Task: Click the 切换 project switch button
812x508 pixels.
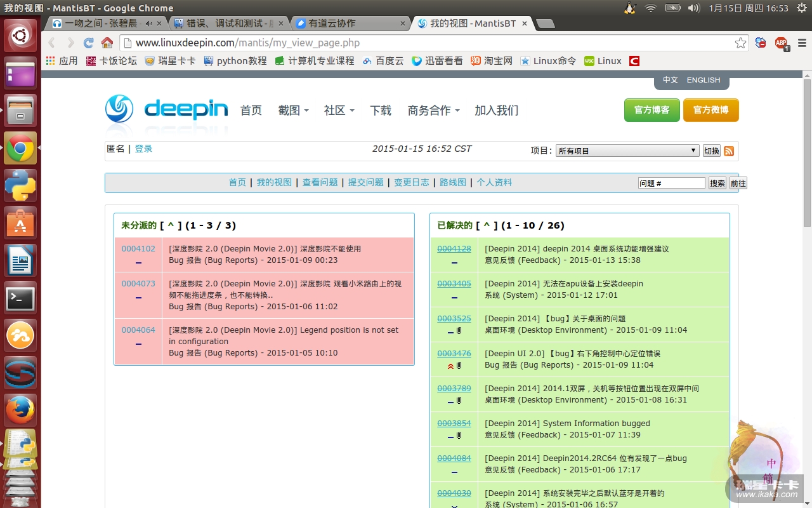Action: pyautogui.click(x=712, y=151)
